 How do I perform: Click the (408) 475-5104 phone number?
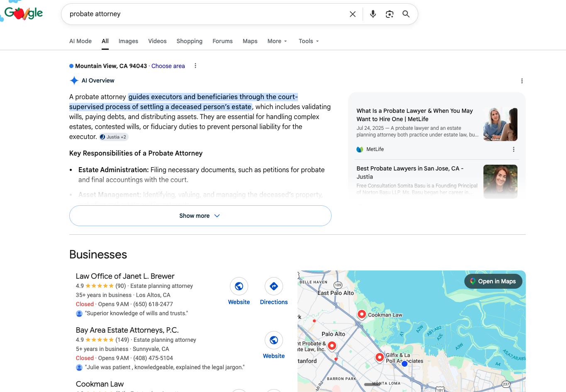pos(153,358)
